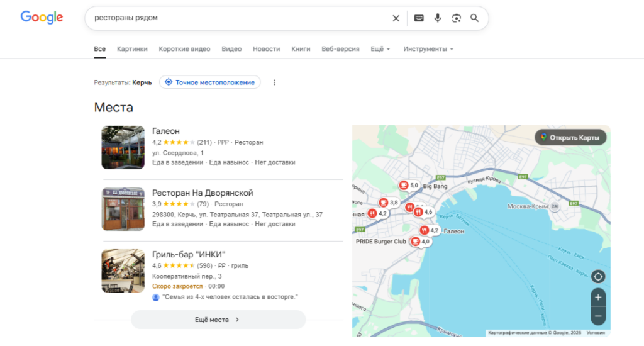Switch to Новости tab

267,49
